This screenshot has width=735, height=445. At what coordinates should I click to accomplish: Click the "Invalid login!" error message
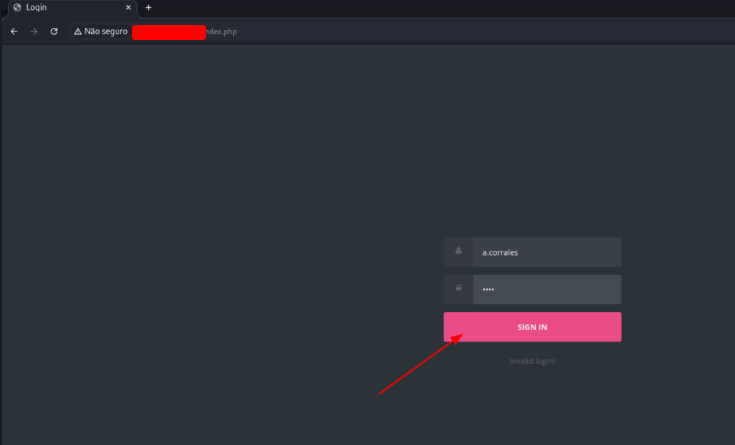pos(532,360)
